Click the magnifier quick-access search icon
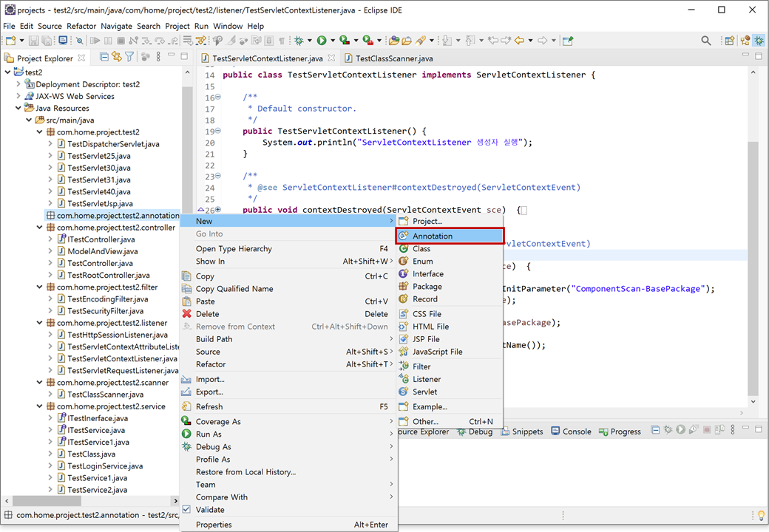Screen dimensions: 769x532 [705, 41]
